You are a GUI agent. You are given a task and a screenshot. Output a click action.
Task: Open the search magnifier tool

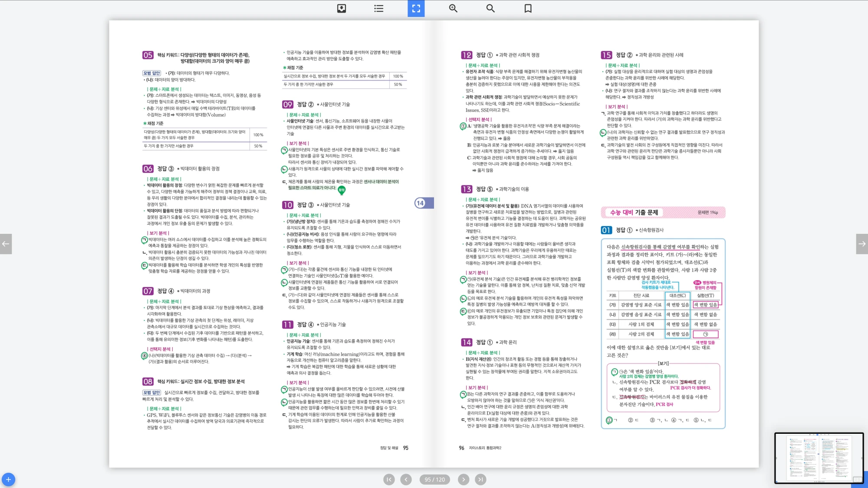pyautogui.click(x=490, y=8)
